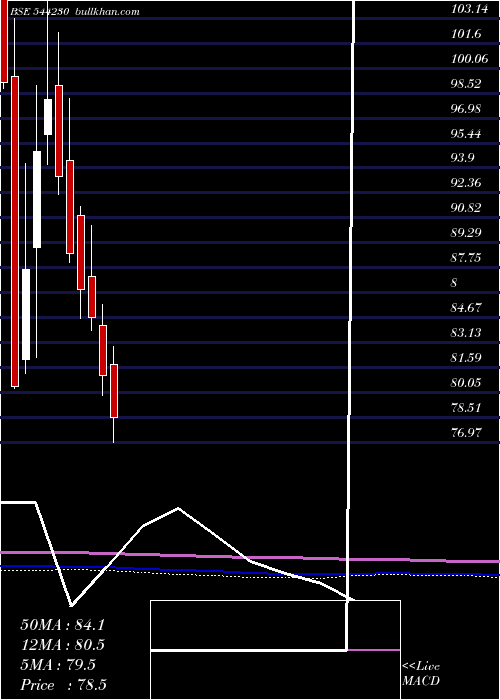Screen dimensions: 500x700
Task: Select the 83.13 price axis label
Action: 466,333
